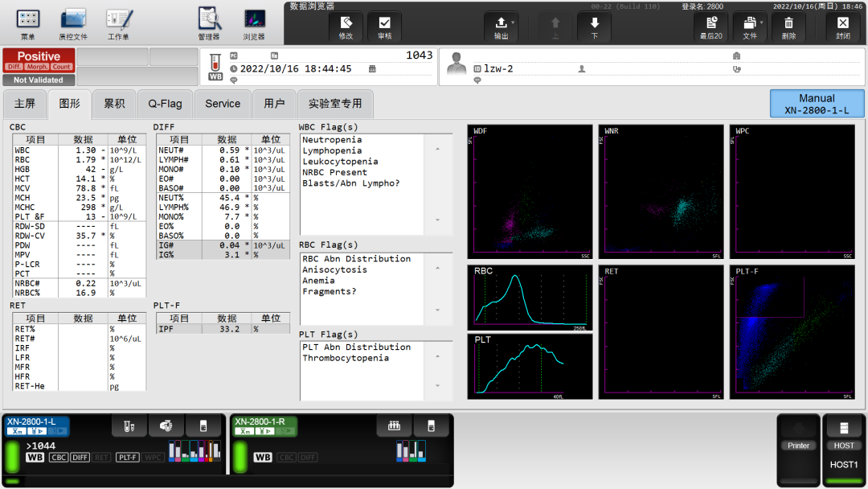Click the 审核 validate checkmark icon
The height and width of the screenshot is (489, 868).
384,27
